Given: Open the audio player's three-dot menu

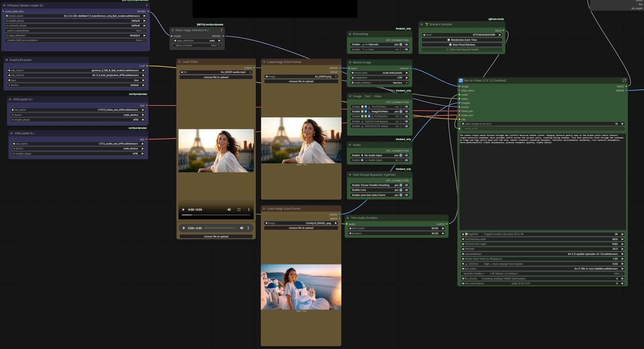Looking at the screenshot, I should coord(248,228).
